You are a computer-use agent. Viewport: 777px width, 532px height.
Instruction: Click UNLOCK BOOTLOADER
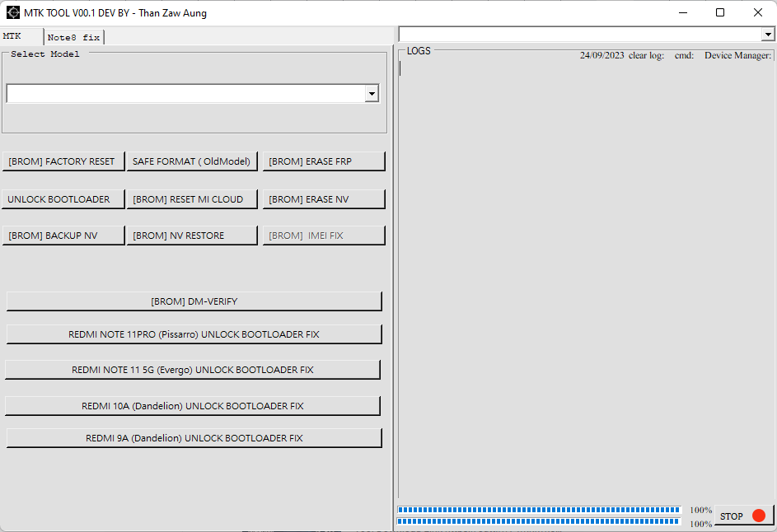click(63, 198)
